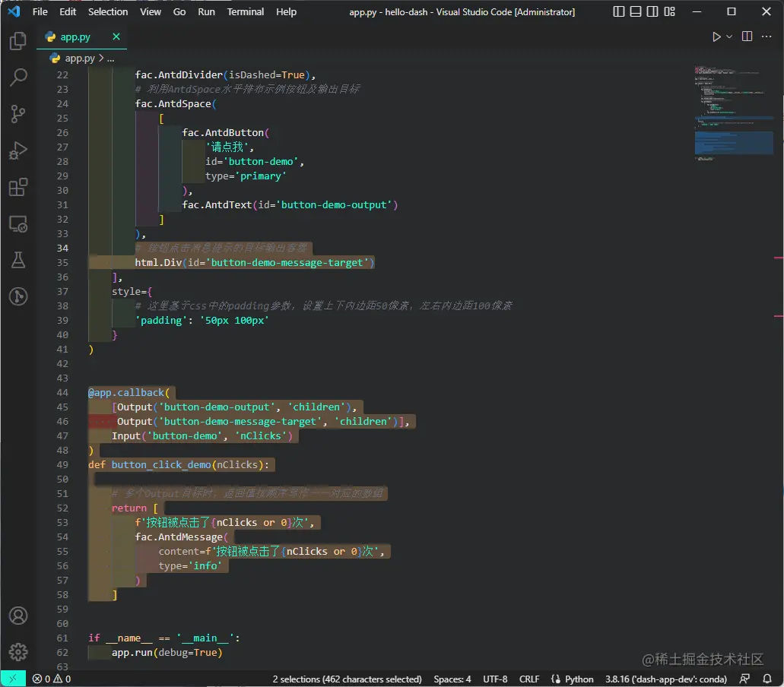This screenshot has height=687, width=784.
Task: Click the remote window indicator in status bar
Action: click(13, 679)
